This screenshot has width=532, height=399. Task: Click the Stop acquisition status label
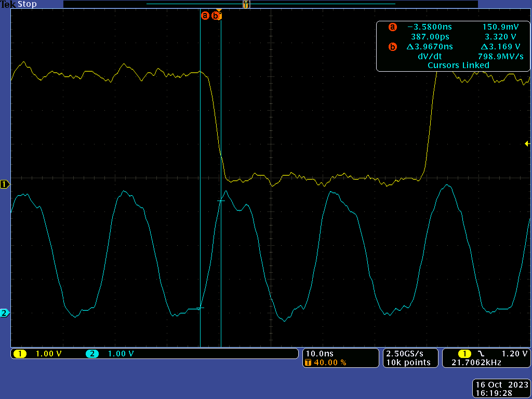pos(27,4)
